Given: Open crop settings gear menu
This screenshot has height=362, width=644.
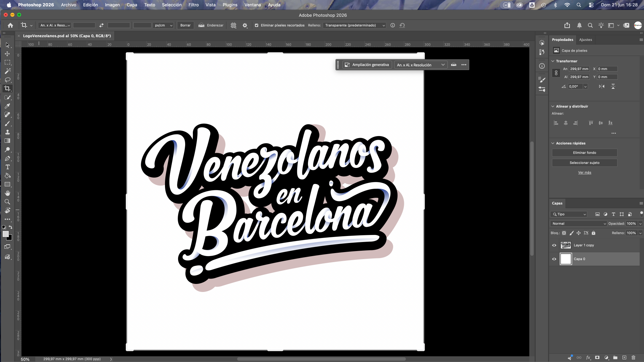Looking at the screenshot, I should [x=245, y=25].
